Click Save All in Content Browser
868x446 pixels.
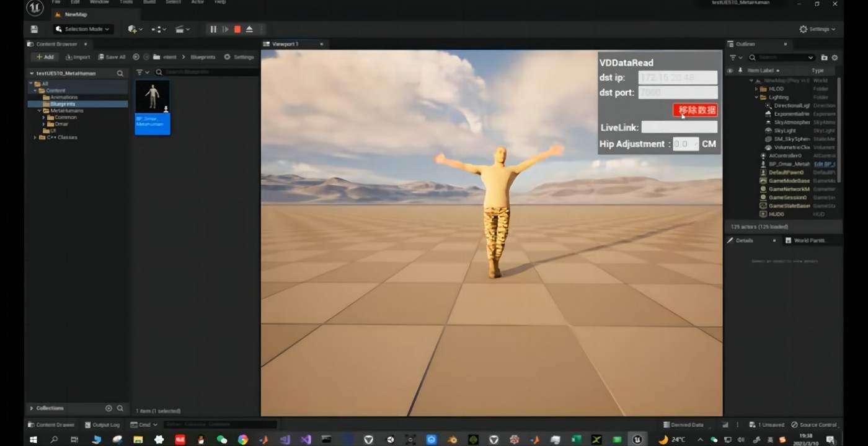pos(112,57)
